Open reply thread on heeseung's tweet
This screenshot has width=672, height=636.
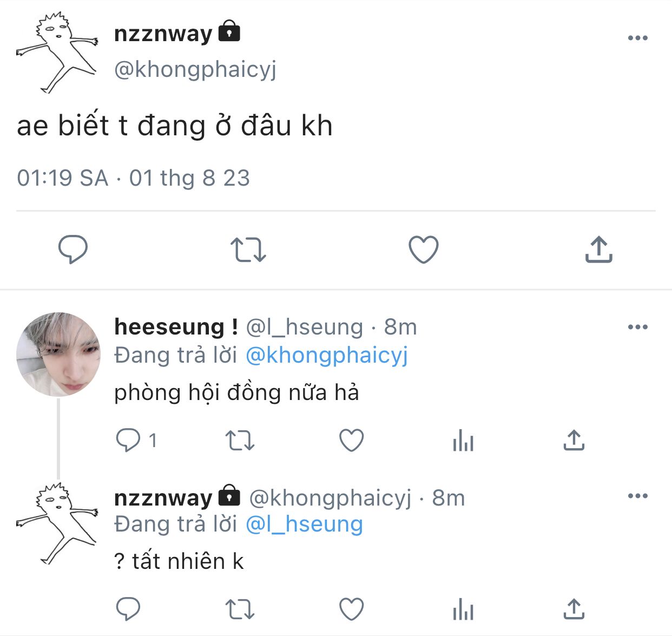[x=136, y=440]
